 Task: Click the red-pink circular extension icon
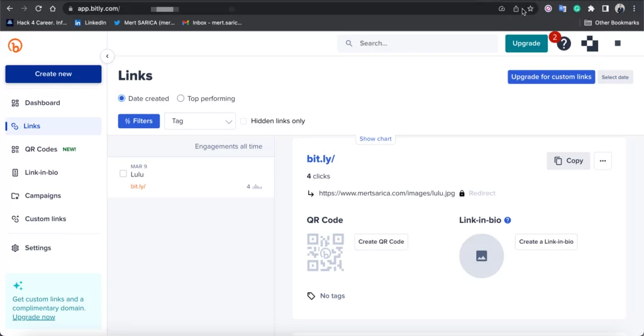click(x=548, y=9)
